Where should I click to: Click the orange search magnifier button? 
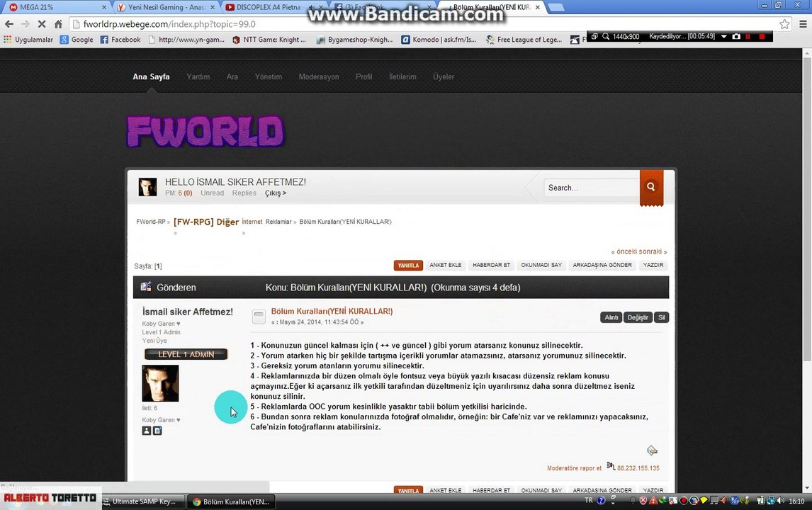651,187
